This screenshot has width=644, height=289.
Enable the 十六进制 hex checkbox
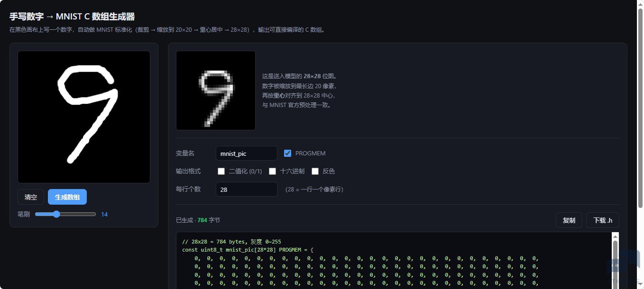(272, 171)
